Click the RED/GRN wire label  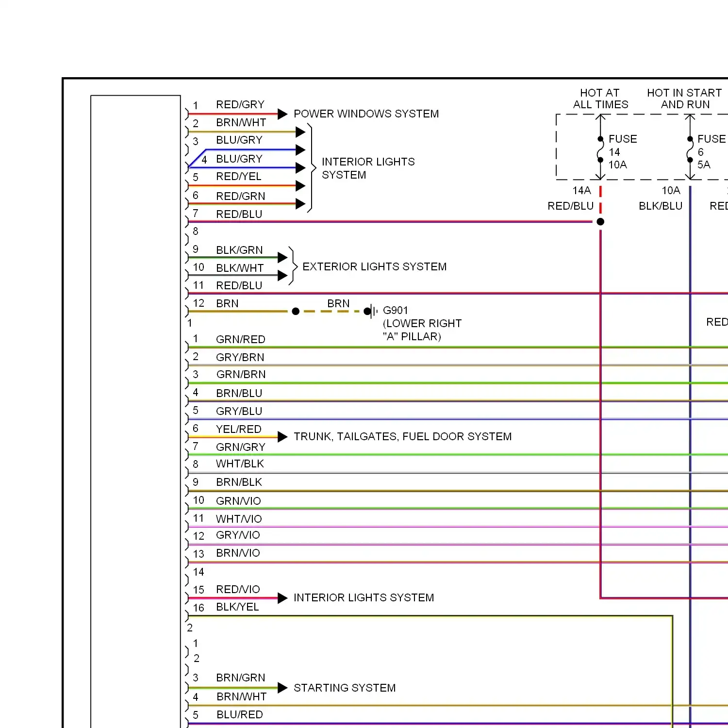click(x=241, y=197)
